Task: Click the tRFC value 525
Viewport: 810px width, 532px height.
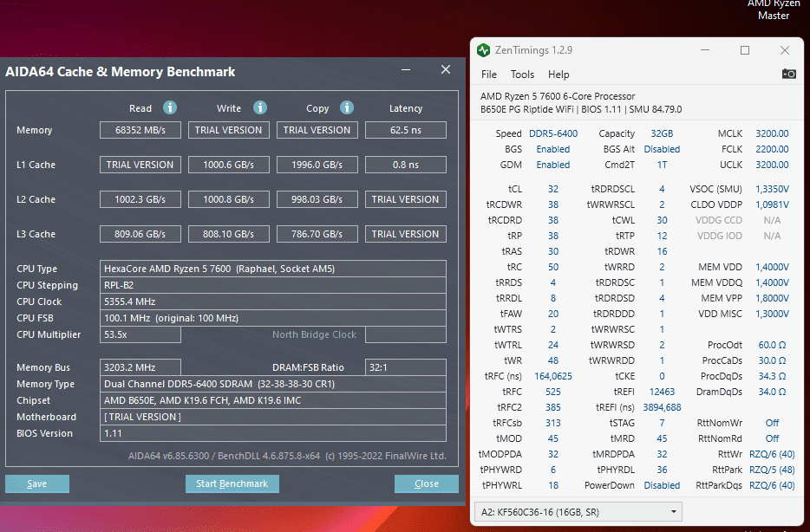Action: pyautogui.click(x=552, y=392)
